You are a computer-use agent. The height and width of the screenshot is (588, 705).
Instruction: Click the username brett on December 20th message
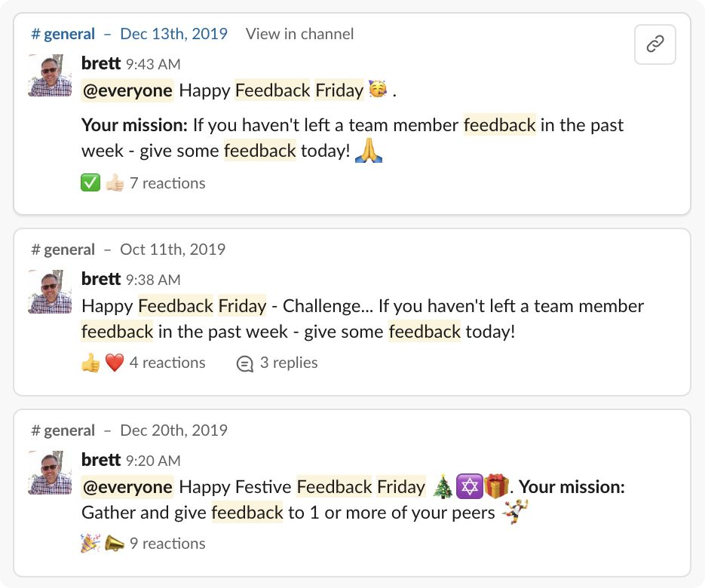(x=100, y=459)
